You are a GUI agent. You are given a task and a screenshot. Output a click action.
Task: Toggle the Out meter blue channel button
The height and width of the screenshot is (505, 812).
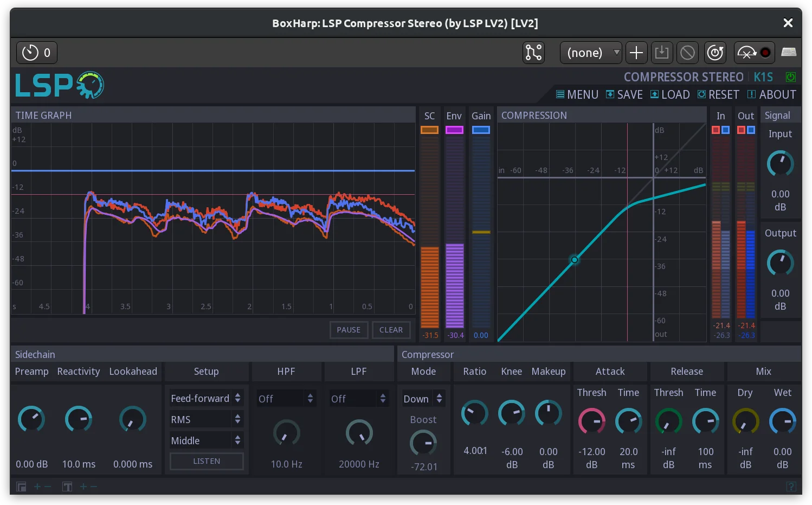(x=751, y=130)
